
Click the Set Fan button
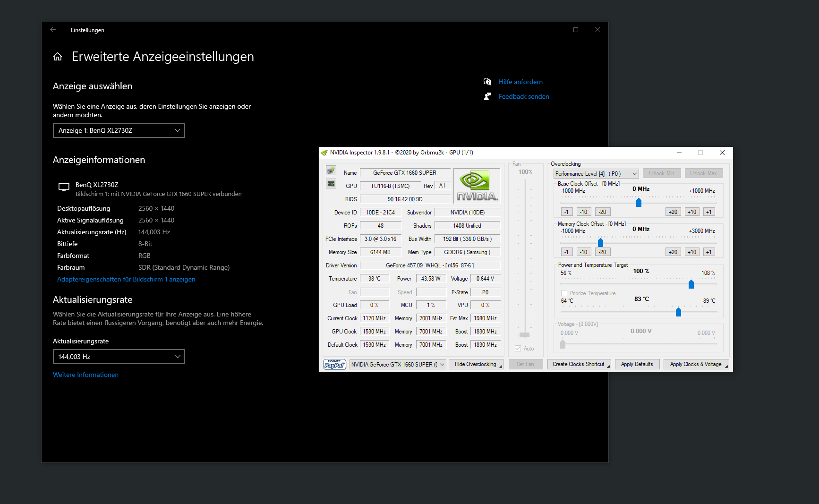[x=525, y=364]
